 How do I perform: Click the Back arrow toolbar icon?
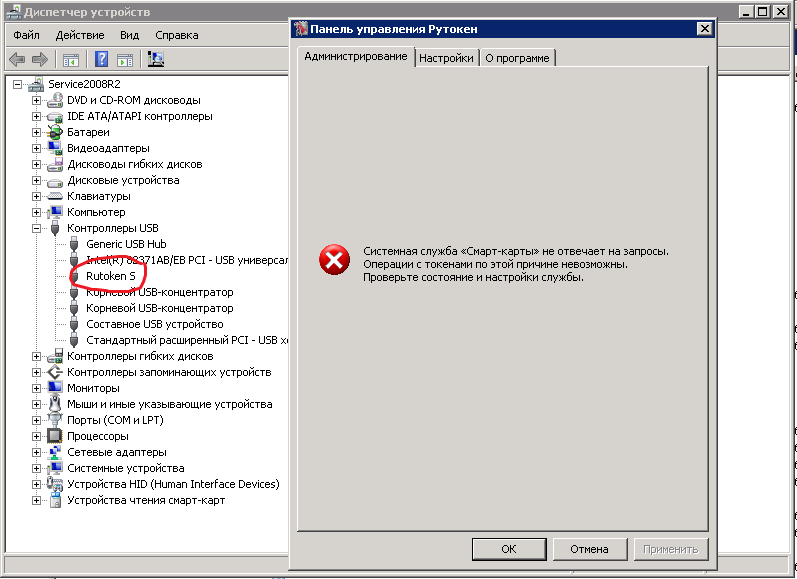tap(17, 59)
